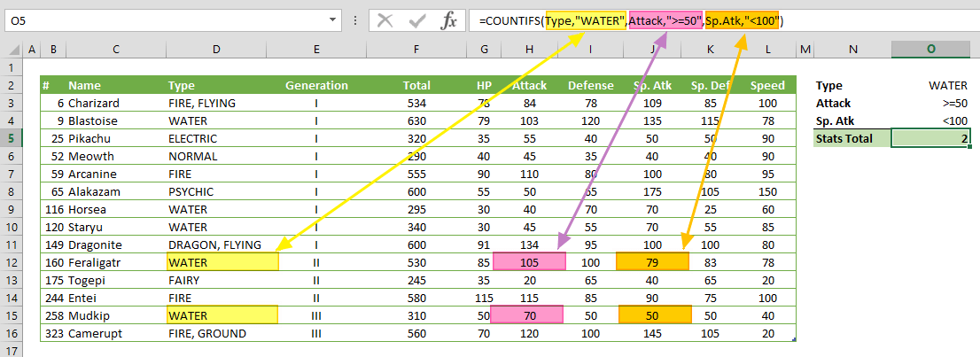The height and width of the screenshot is (357, 980).
Task: Click the pink Attack cell showing 70
Action: click(527, 315)
